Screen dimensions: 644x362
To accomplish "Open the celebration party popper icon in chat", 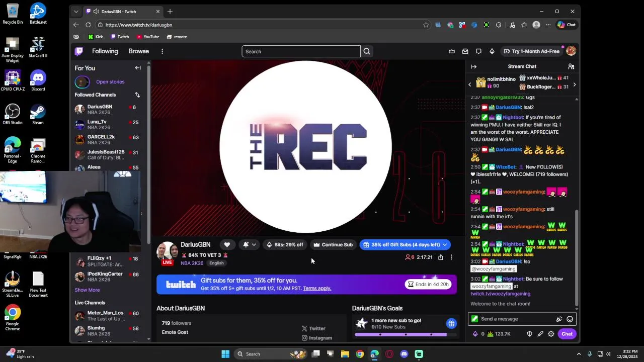I will [x=559, y=319].
